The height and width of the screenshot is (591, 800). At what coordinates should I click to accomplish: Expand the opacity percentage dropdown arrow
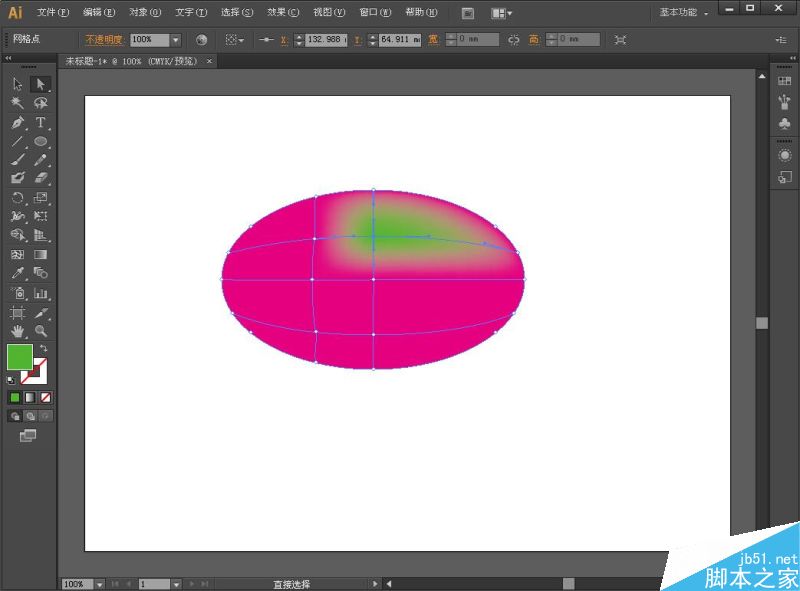(176, 40)
